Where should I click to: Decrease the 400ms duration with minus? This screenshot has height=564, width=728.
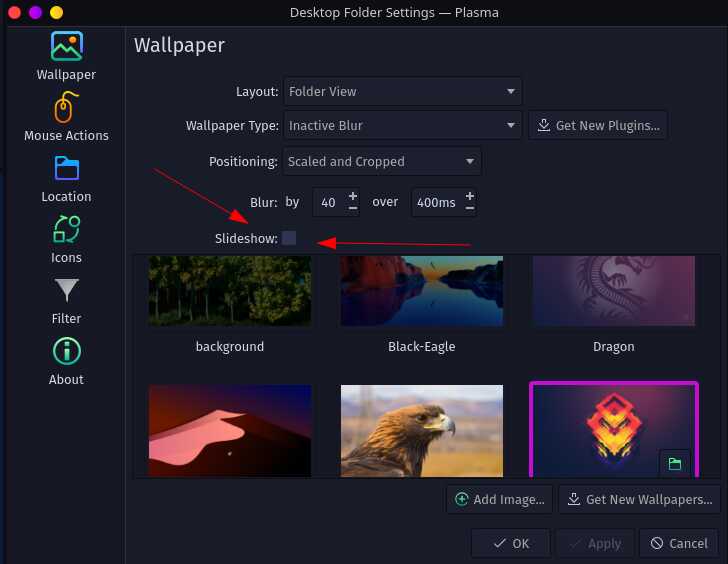coord(470,208)
